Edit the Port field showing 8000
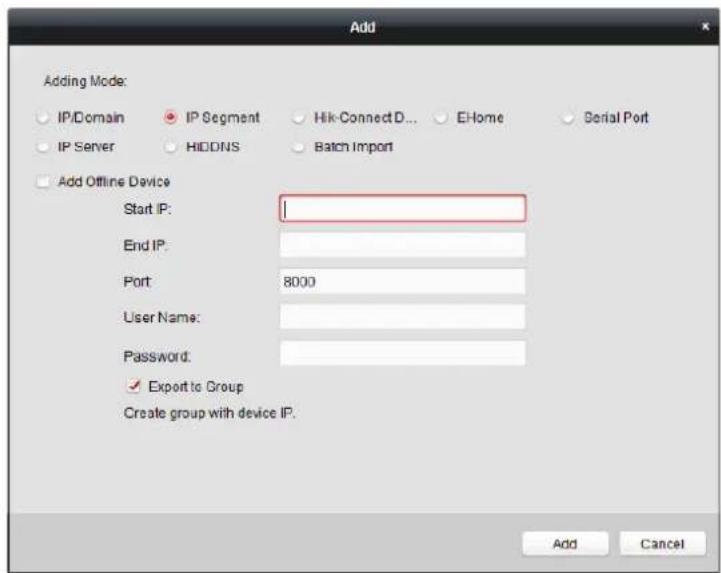This screenshot has height=573, width=721. click(402, 281)
